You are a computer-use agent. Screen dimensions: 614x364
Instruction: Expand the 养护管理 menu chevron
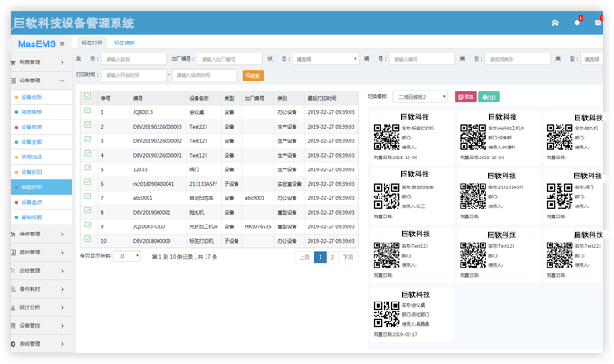coord(62,253)
